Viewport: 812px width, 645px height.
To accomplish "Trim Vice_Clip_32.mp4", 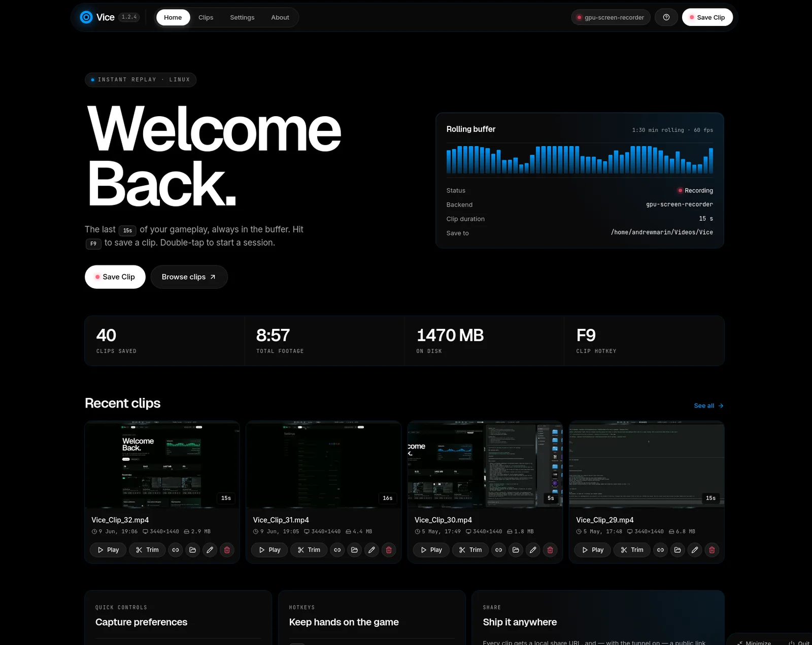I will [147, 550].
